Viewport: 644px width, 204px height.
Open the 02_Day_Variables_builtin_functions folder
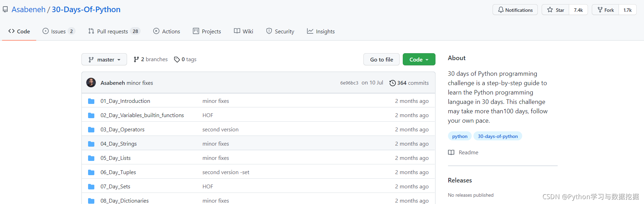coord(142,115)
